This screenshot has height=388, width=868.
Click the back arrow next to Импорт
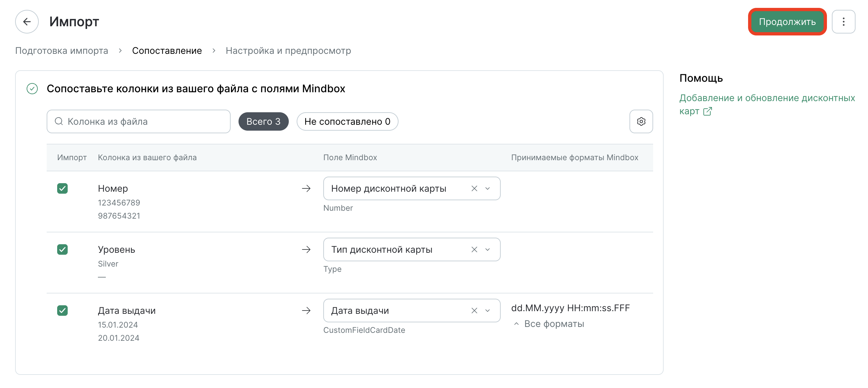click(27, 22)
